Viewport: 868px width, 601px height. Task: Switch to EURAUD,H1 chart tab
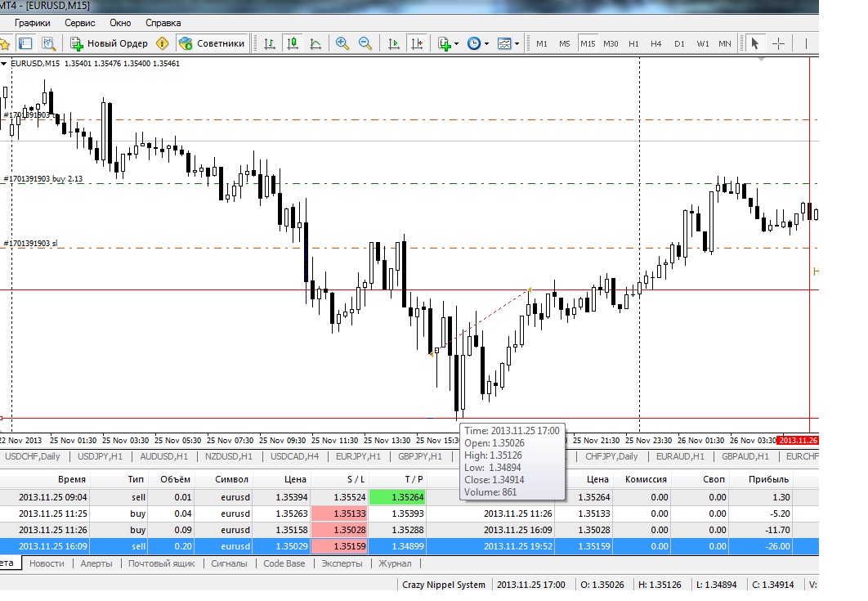[x=680, y=456]
